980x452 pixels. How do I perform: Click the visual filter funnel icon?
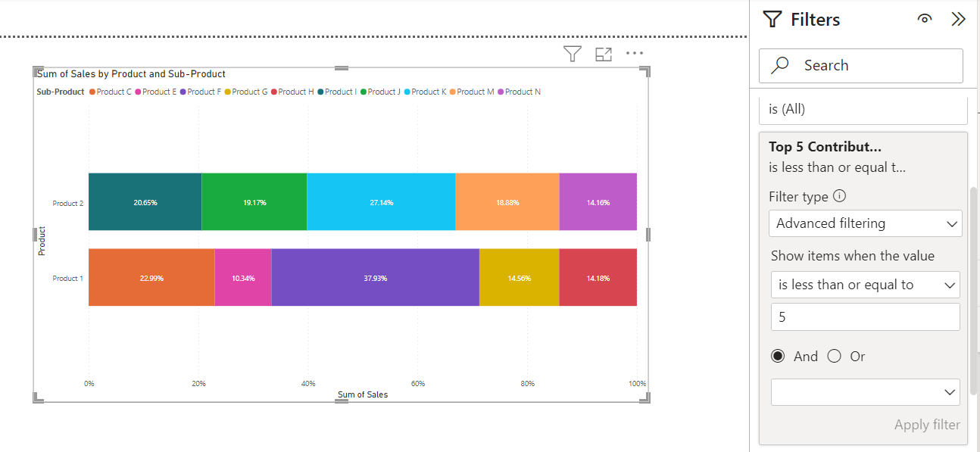573,54
